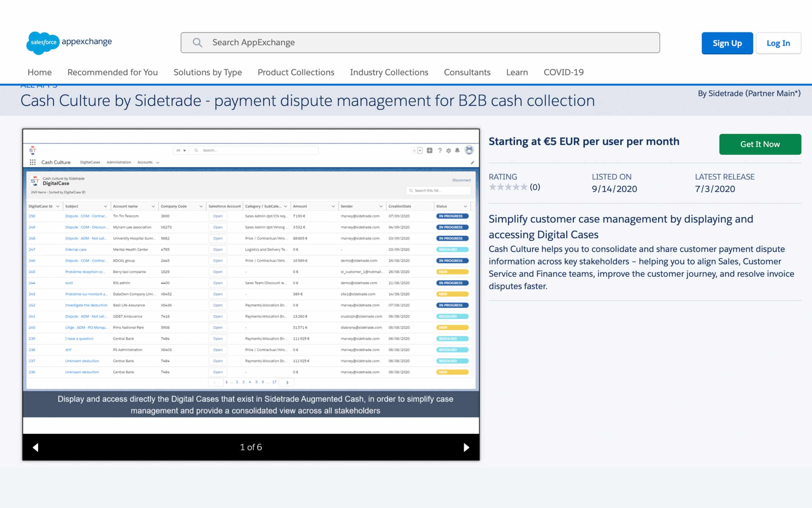
Task: Click the RESOLVED badge for case 247
Action: 452,250
